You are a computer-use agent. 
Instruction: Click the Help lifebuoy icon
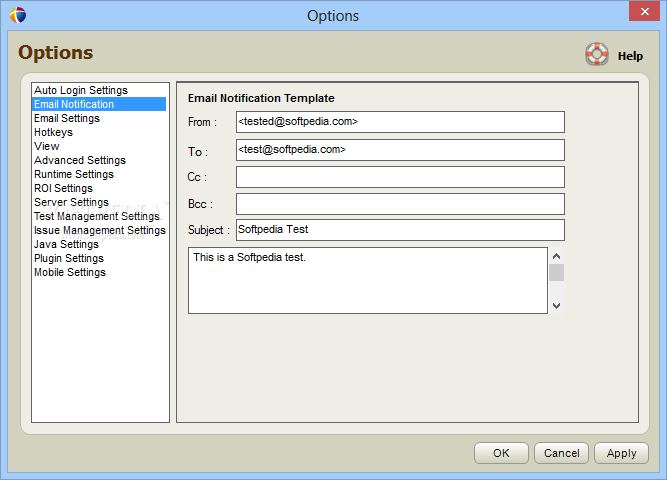coord(596,54)
